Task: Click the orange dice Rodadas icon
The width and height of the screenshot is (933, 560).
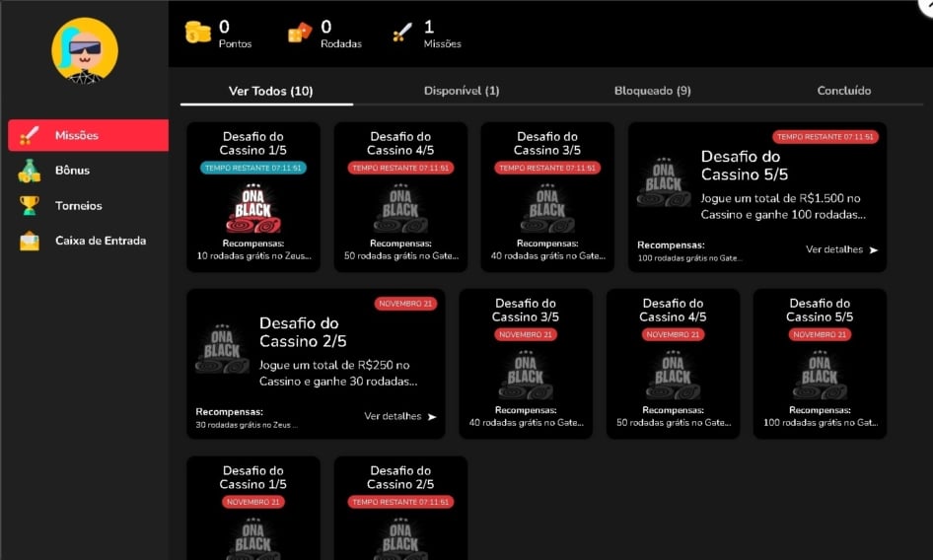Action: click(x=300, y=33)
